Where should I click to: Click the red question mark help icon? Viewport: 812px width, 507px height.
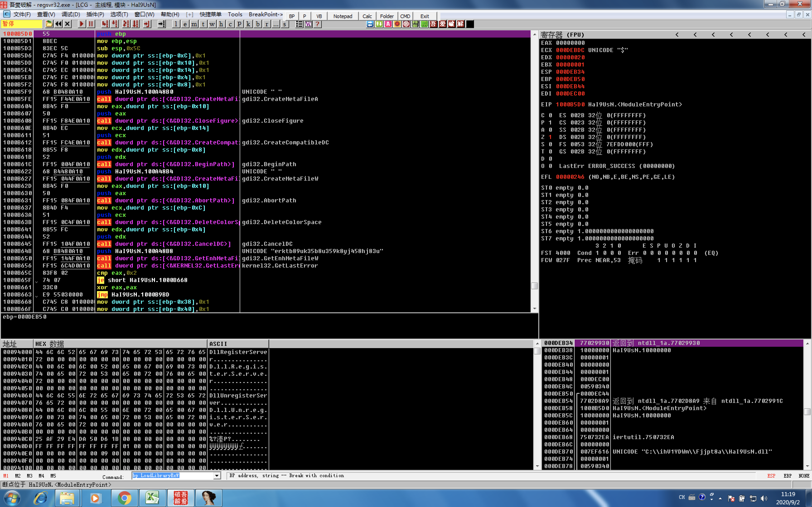tap(317, 24)
